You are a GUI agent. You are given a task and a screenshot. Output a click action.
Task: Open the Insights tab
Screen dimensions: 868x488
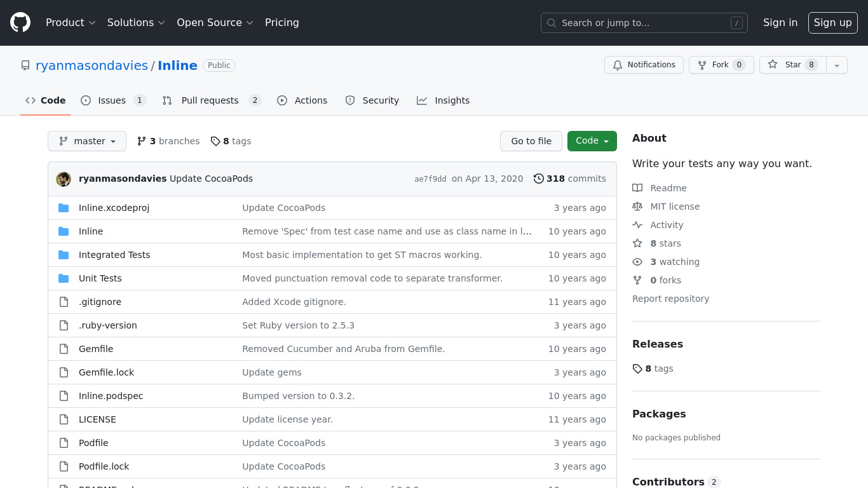tap(444, 100)
